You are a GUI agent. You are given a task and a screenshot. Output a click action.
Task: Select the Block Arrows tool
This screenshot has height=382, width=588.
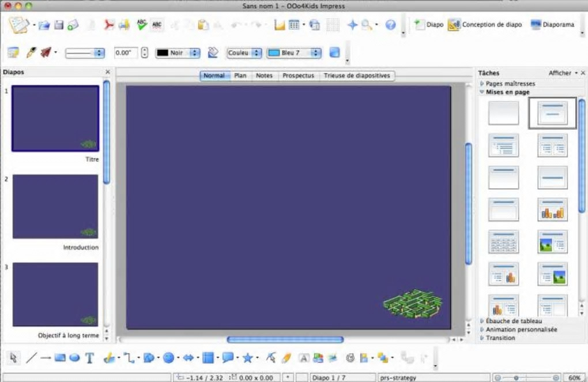188,358
